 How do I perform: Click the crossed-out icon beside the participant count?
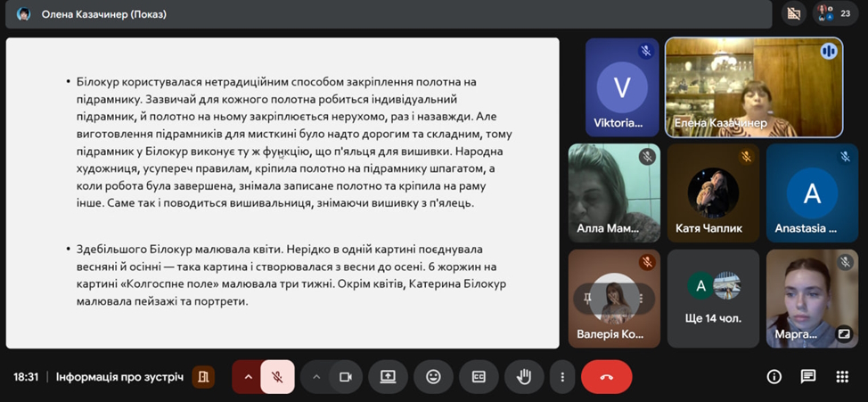point(792,13)
